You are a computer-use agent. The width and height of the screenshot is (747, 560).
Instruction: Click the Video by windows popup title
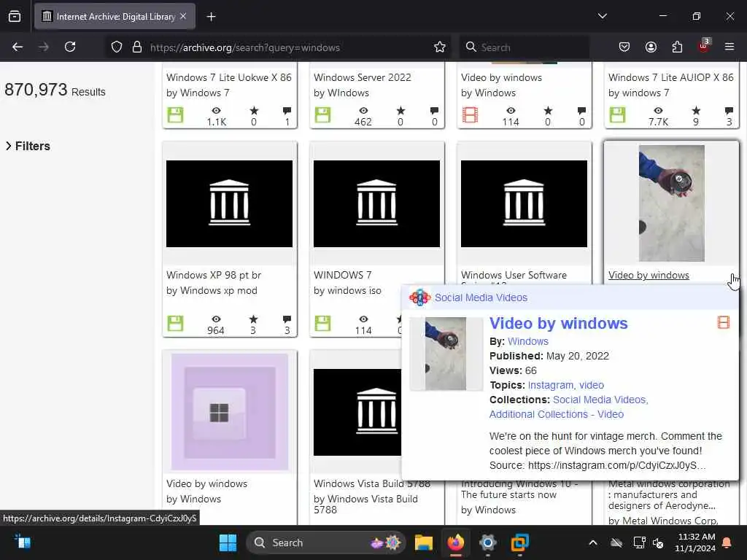(x=558, y=323)
